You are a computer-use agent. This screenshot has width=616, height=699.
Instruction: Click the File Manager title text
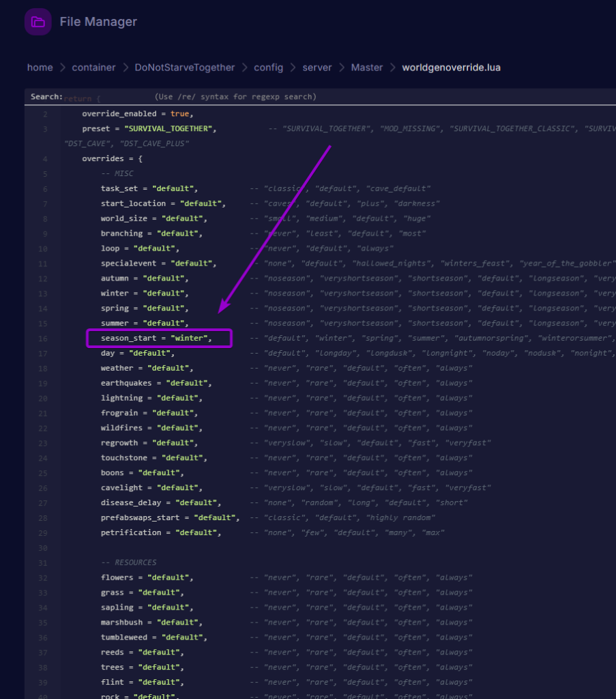point(98,21)
